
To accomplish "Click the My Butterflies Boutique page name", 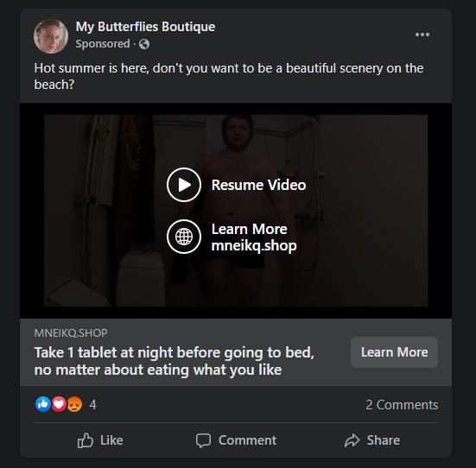I will tap(145, 27).
